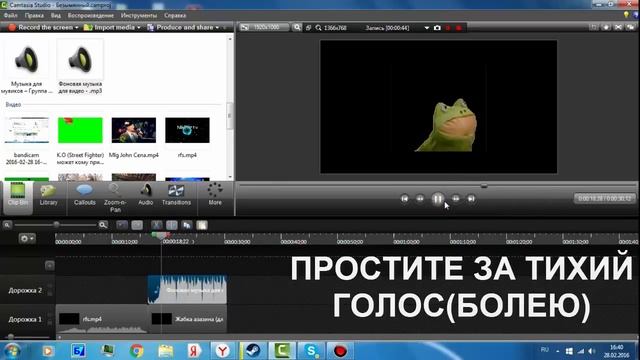
Task: Select Mlg John Cena.mp4 thumbnail
Action: click(x=133, y=130)
